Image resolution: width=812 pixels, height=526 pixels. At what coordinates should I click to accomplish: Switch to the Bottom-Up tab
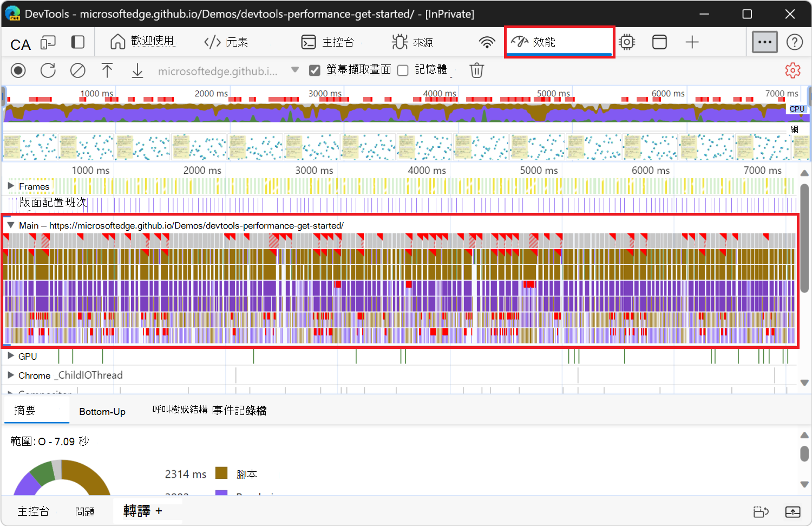pyautogui.click(x=102, y=411)
